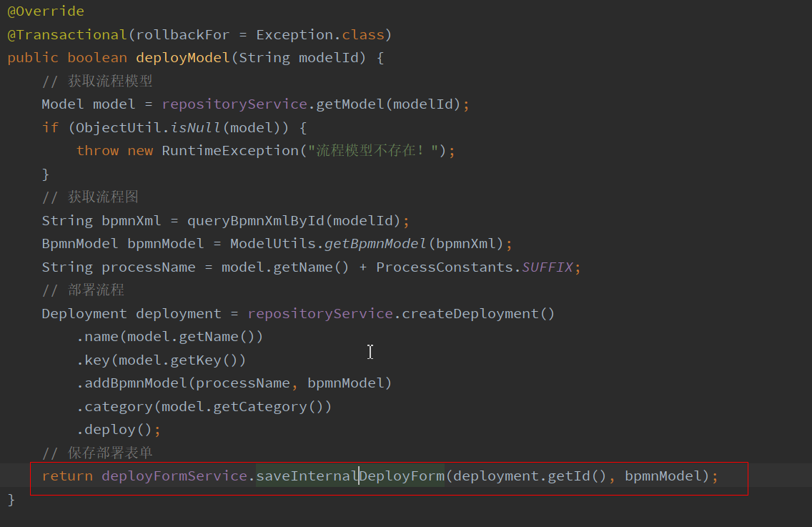Click the .deploy() terminating call
Image resolution: width=812 pixels, height=527 pixels.
click(114, 429)
